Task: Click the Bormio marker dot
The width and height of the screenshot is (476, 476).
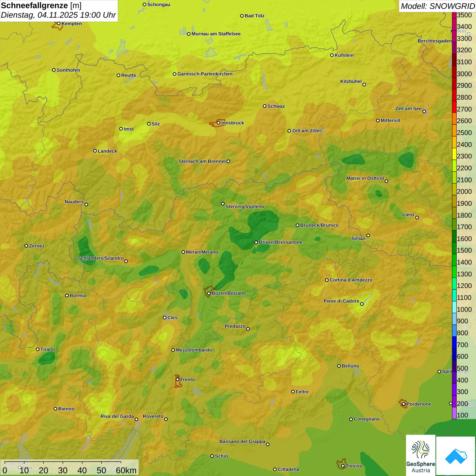Action: coord(67,295)
